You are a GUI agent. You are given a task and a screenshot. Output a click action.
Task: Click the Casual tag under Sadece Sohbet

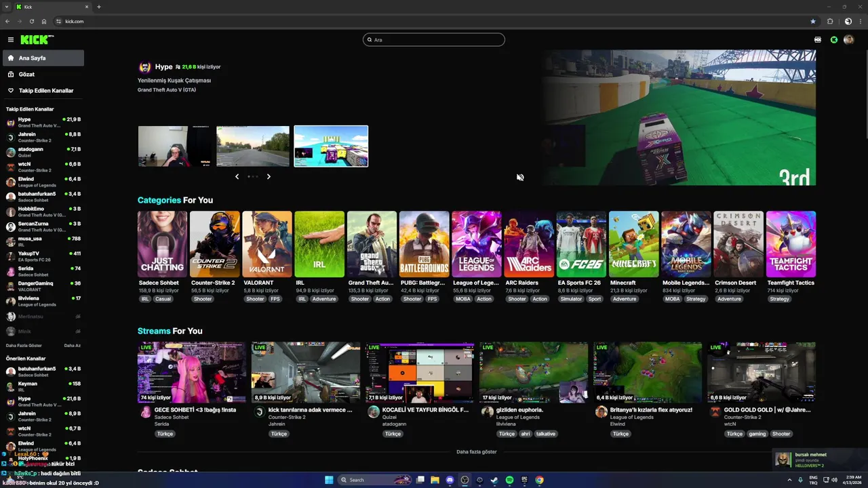[x=163, y=299]
